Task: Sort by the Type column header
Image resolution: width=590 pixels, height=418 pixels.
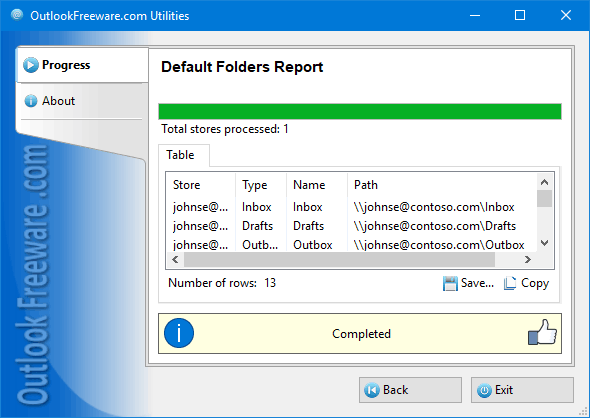Action: point(261,185)
